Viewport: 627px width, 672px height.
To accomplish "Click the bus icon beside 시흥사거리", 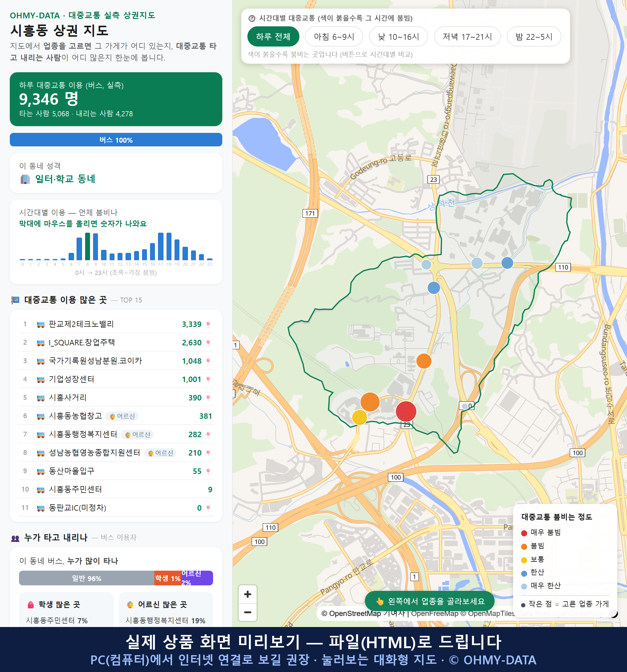I will (40, 398).
